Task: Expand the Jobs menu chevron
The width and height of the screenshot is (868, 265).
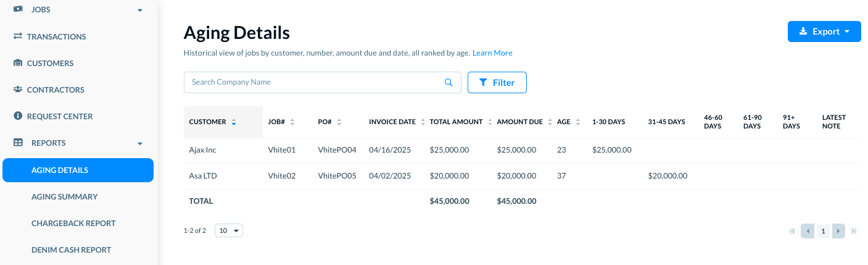Action: (x=140, y=11)
